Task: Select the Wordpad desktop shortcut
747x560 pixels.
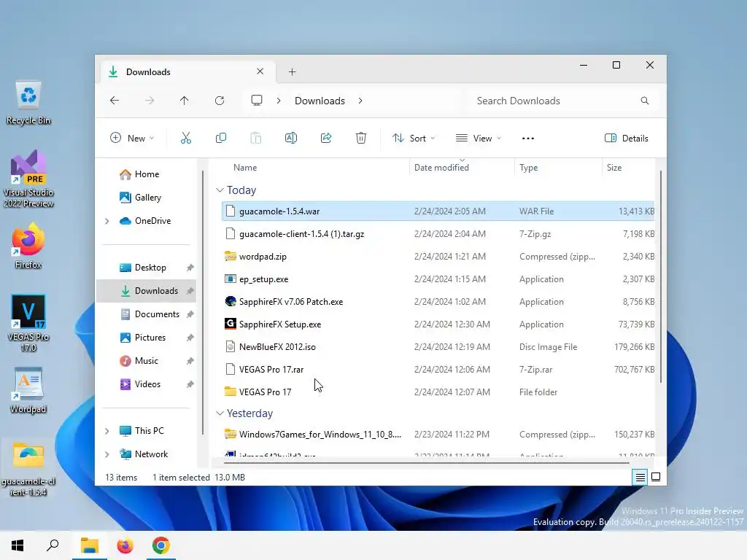Action: tap(28, 391)
